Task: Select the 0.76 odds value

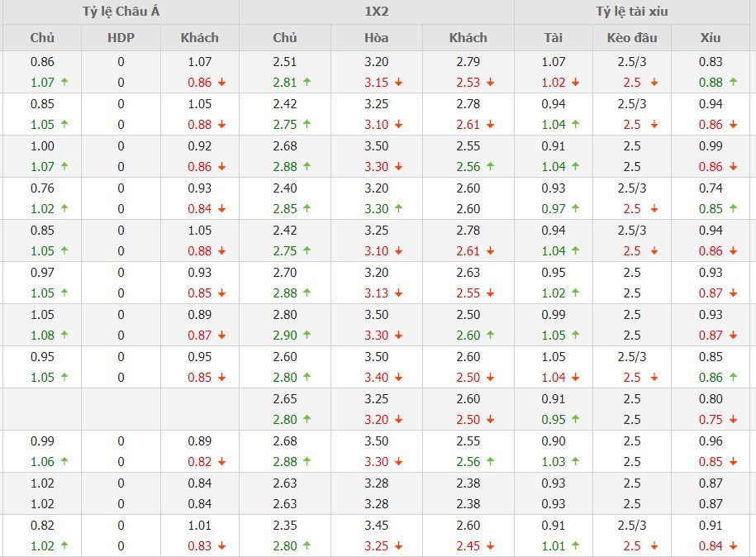Action: (x=42, y=188)
